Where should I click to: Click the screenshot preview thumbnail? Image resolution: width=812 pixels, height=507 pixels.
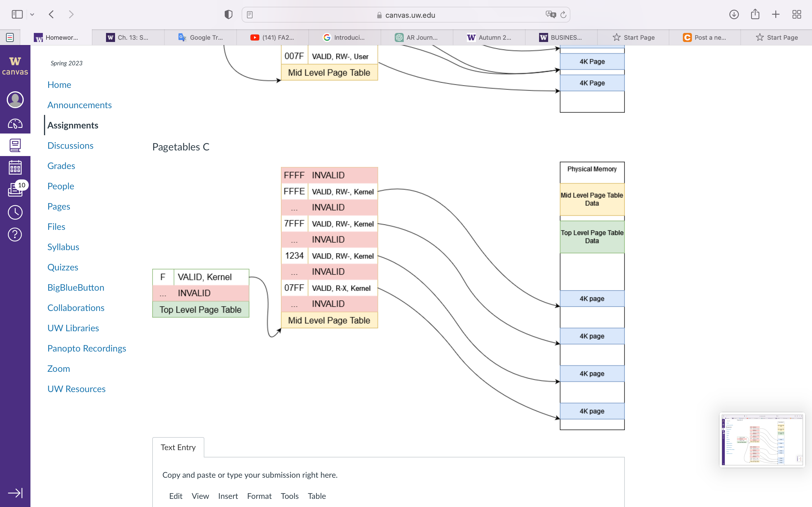(x=762, y=440)
